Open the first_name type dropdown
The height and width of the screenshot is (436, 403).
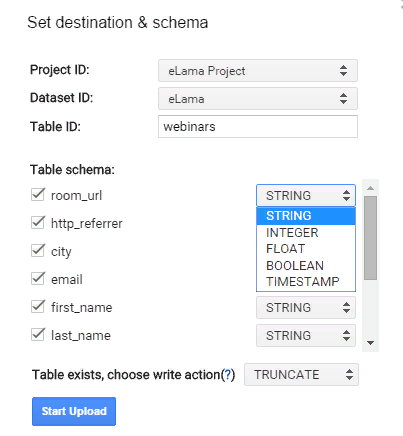[x=306, y=308]
